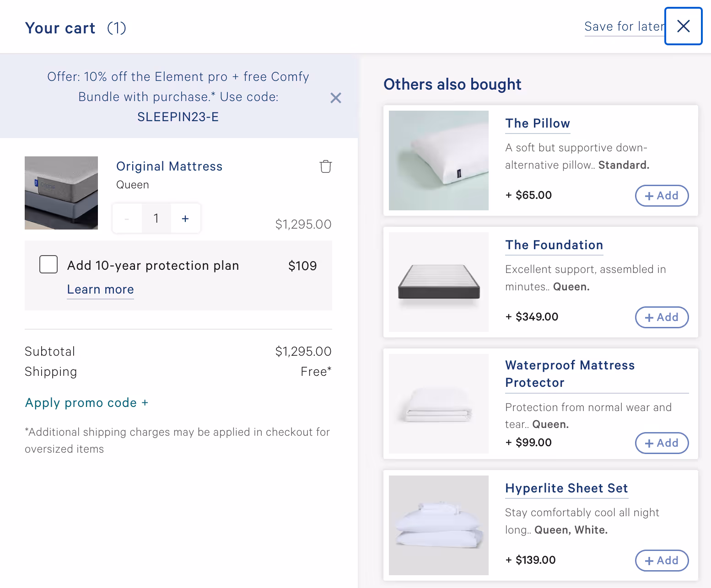Open The Pillow product page
Screen dimensions: 711x588
538,123
